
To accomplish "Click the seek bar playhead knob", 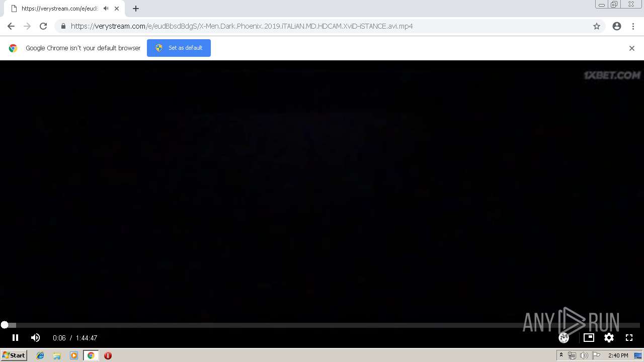I will pyautogui.click(x=5, y=325).
